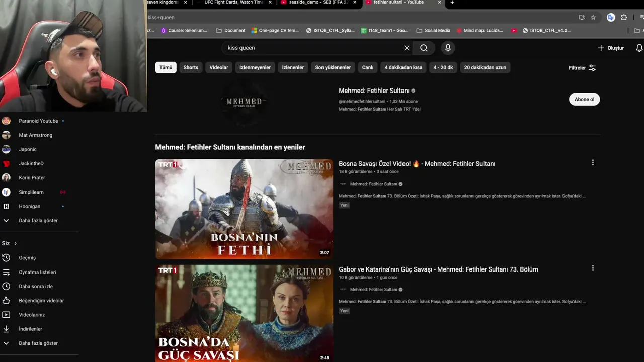644x362 pixels.
Task: Play the Bosna'nın Fethi video thumbnail
Action: 244,209
